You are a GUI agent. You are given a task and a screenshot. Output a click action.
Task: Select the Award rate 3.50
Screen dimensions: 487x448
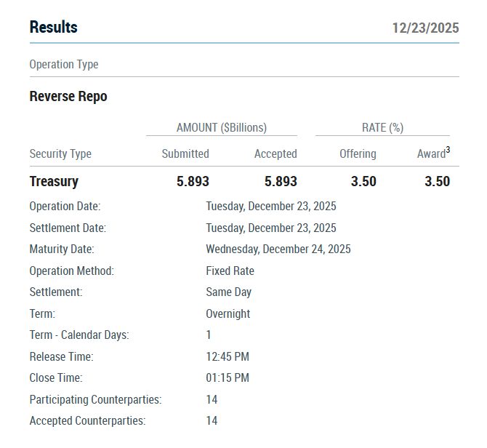[x=438, y=181]
